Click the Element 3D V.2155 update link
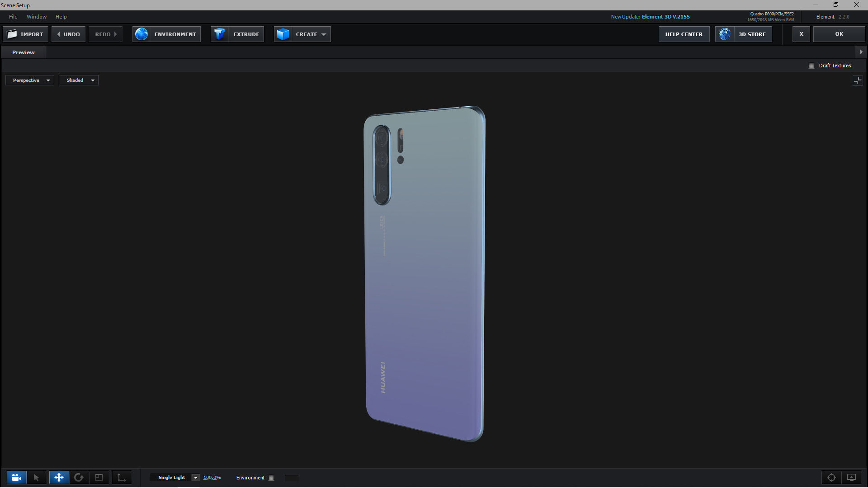This screenshot has height=488, width=868. (665, 17)
